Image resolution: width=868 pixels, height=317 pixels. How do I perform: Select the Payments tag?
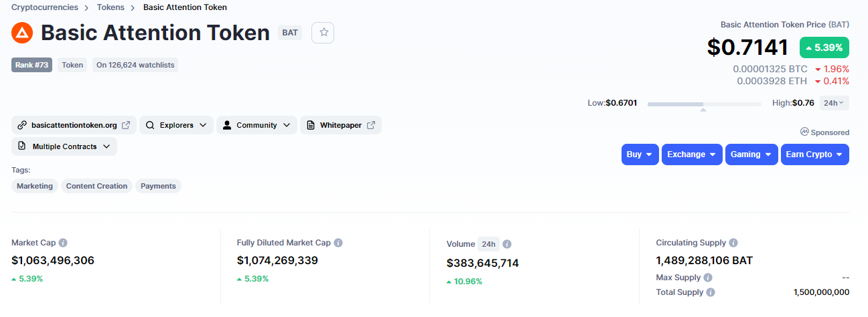159,186
